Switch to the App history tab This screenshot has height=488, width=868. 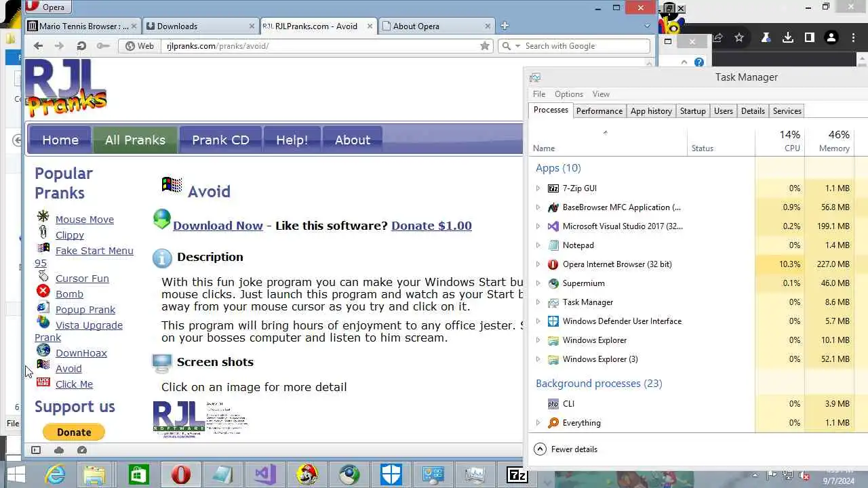(x=651, y=111)
